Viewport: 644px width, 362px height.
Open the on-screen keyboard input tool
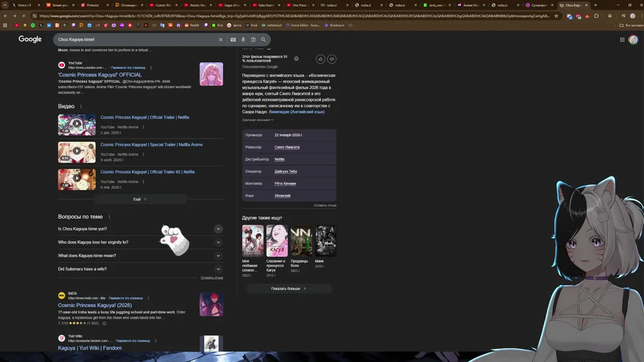click(233, 39)
